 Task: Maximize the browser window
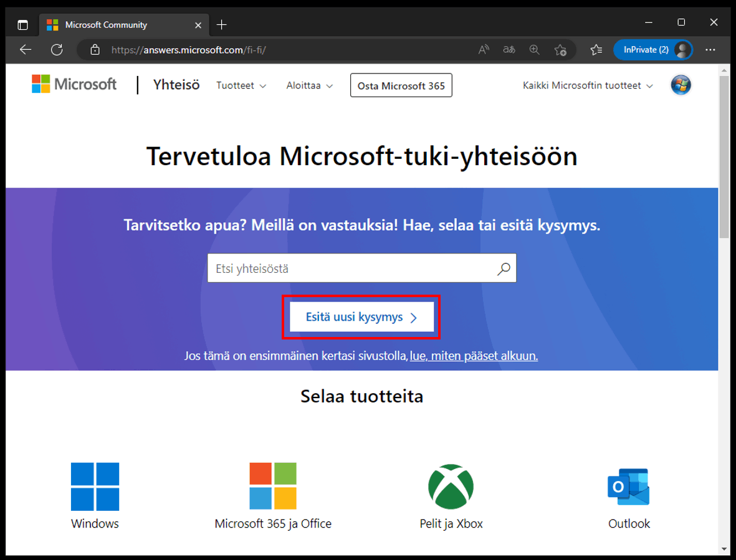click(x=681, y=22)
